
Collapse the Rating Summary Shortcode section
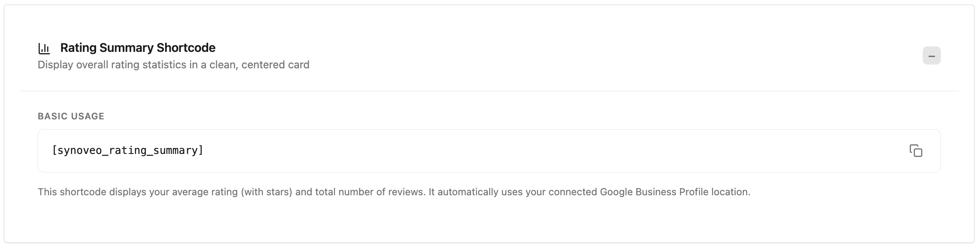coord(931,56)
